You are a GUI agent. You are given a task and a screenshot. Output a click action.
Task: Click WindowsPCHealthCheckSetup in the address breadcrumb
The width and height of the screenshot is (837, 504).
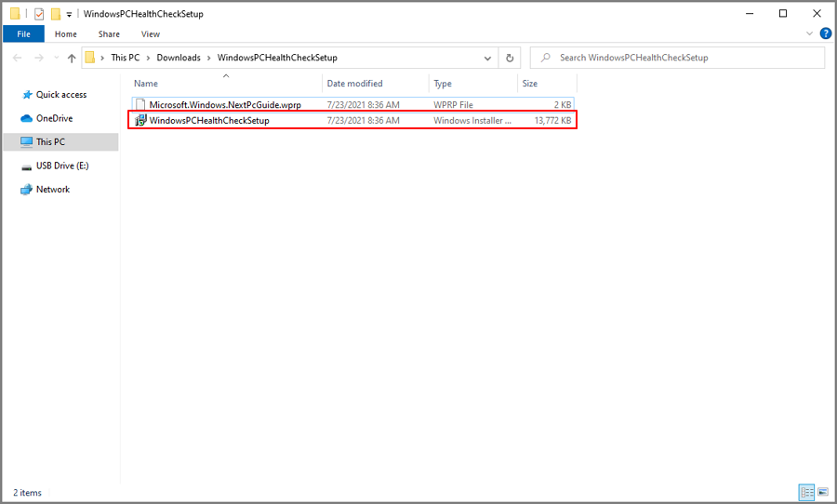pos(277,57)
